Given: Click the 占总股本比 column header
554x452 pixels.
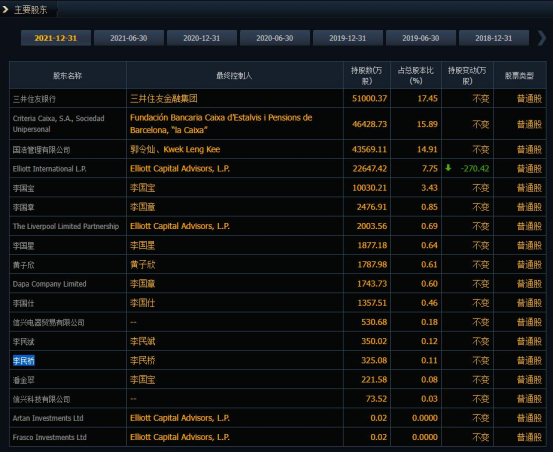Looking at the screenshot, I should 416,75.
